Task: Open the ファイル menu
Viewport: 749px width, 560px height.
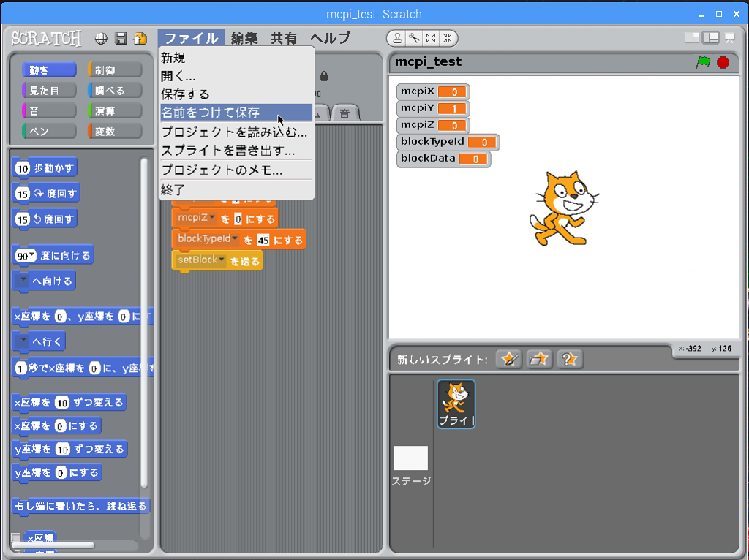Action: [191, 38]
